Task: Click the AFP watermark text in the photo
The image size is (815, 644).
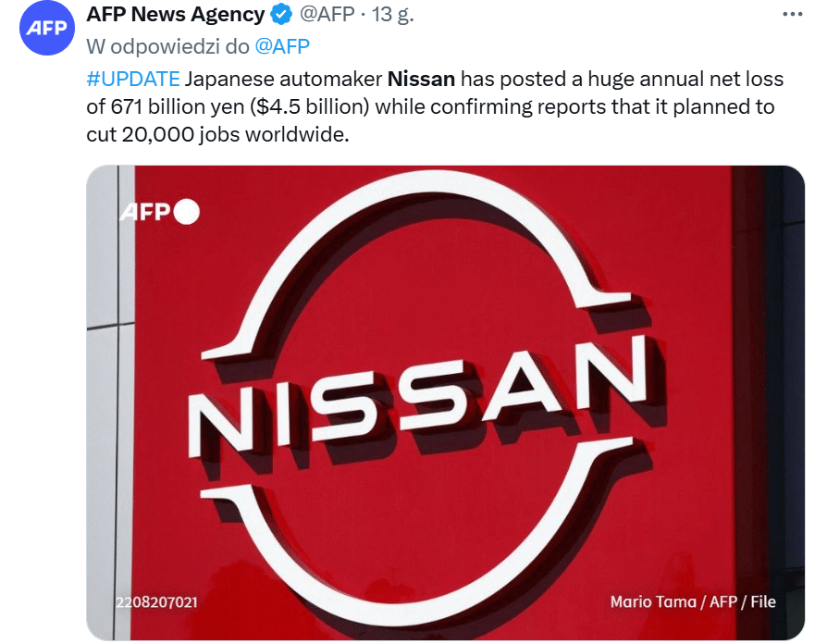Action: click(145, 212)
